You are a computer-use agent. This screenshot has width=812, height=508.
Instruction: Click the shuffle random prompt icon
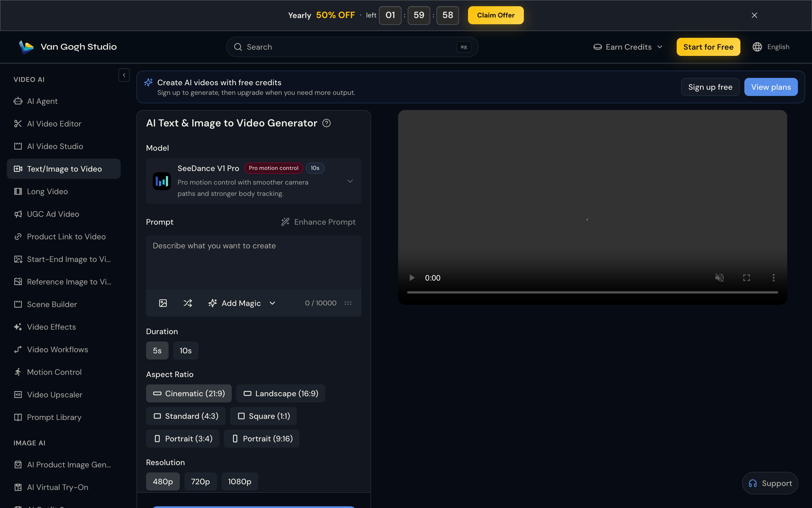pos(188,303)
